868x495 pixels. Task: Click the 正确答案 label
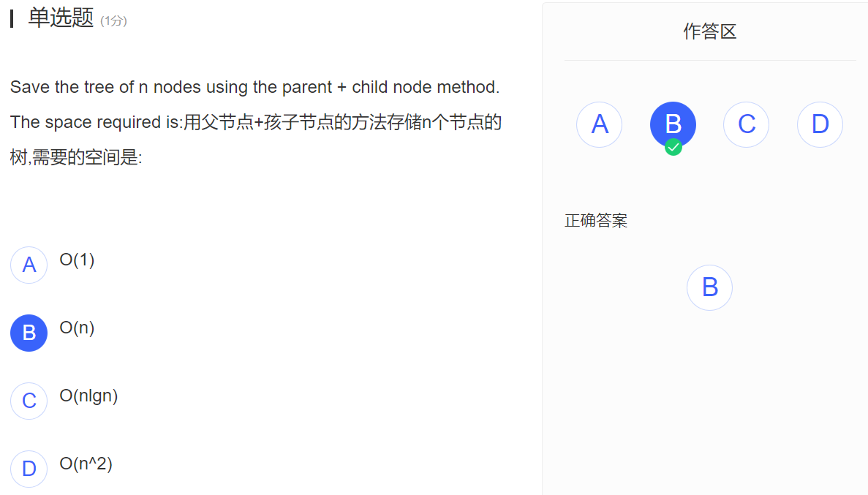tap(596, 221)
